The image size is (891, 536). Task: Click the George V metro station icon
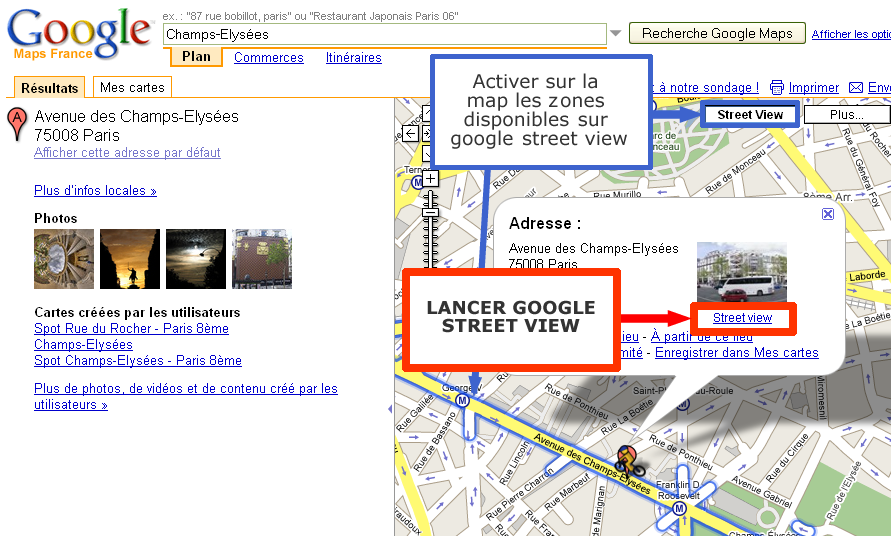point(463,400)
